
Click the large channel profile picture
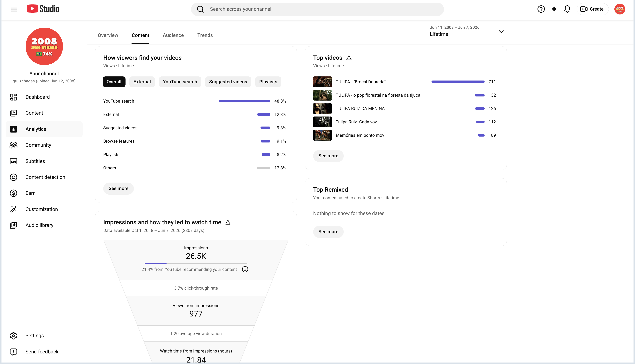pyautogui.click(x=44, y=47)
